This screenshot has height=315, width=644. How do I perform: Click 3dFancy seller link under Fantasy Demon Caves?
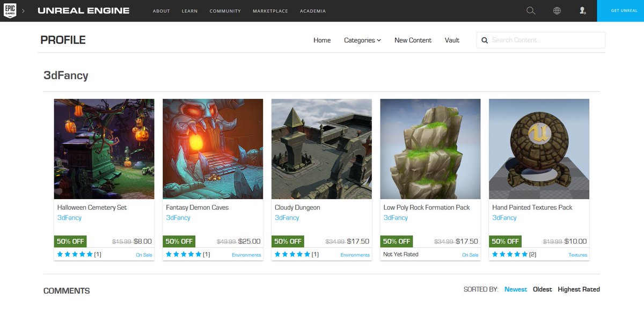[x=178, y=218]
